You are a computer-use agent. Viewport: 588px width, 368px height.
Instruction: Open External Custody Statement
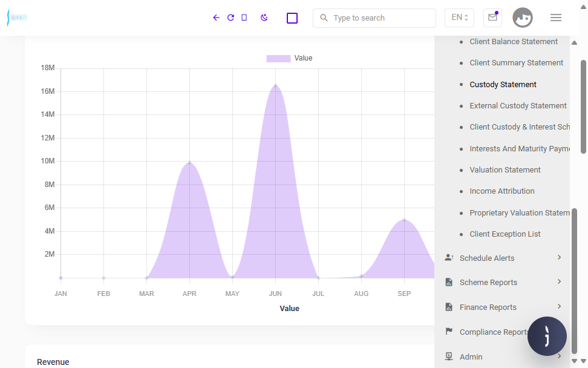coord(518,106)
